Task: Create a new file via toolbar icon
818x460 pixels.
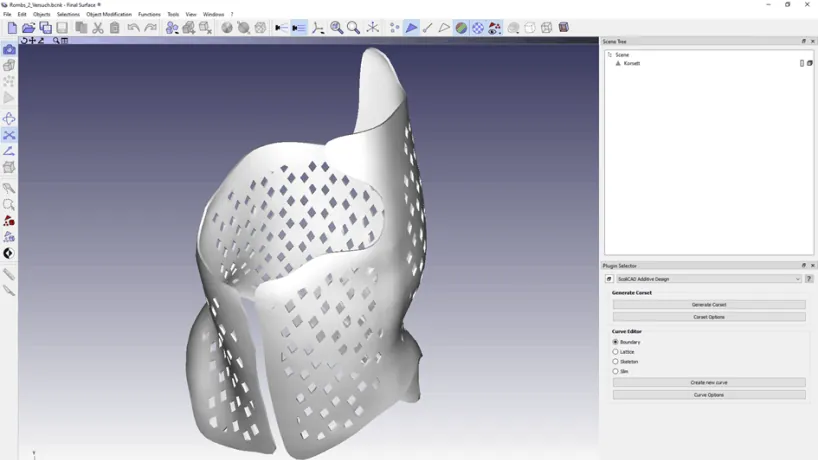Action: tap(11, 28)
